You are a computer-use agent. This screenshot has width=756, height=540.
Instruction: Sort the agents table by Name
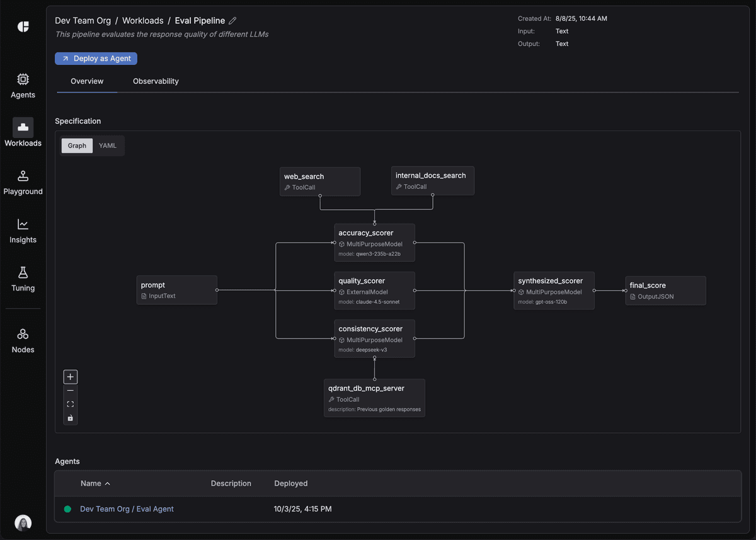click(94, 483)
